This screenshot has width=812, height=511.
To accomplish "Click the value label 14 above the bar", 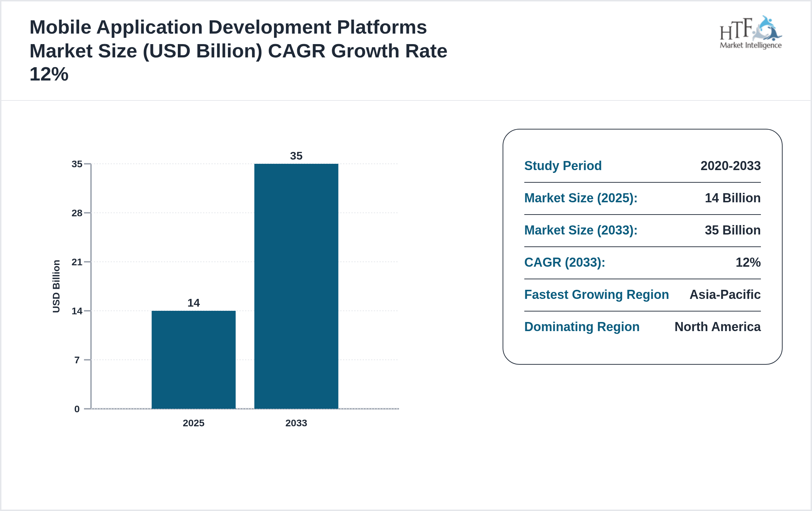I will 194,302.
